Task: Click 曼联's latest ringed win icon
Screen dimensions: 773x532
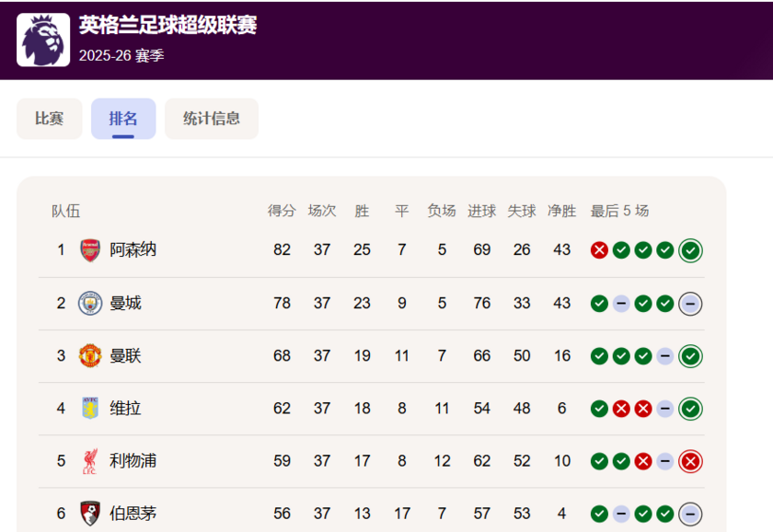Action: point(691,356)
